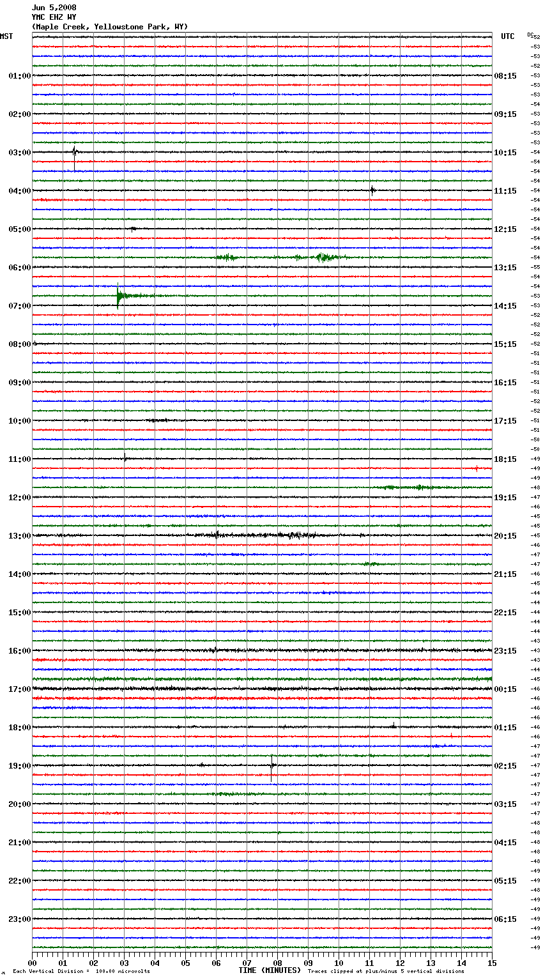This screenshot has height=980, width=543.
Task: Click the "DC" offset column header
Action: pos(530,34)
